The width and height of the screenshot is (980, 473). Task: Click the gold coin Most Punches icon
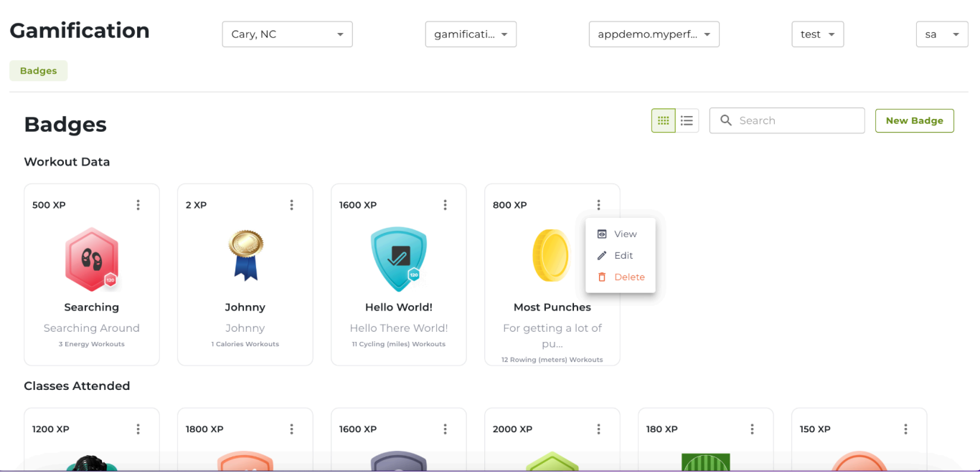tap(550, 256)
